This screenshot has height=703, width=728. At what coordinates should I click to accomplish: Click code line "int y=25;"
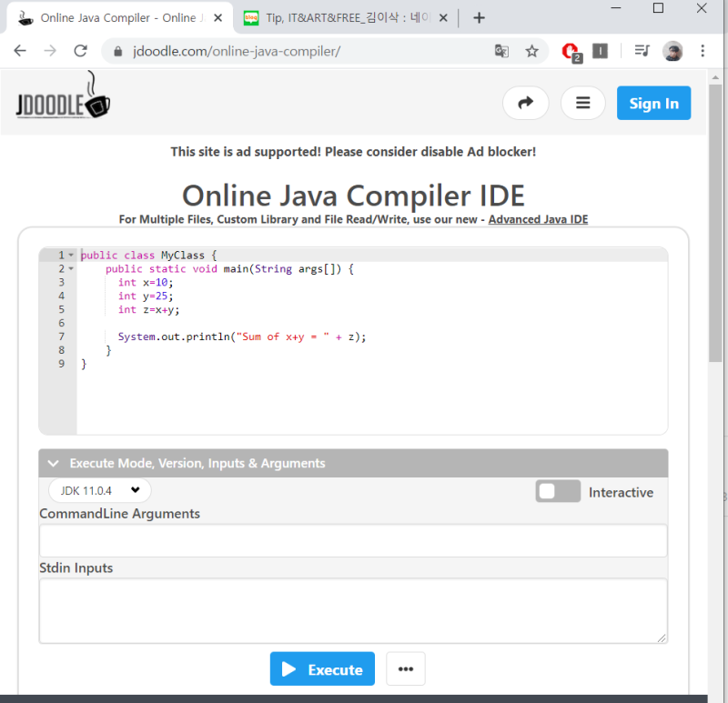[146, 296]
